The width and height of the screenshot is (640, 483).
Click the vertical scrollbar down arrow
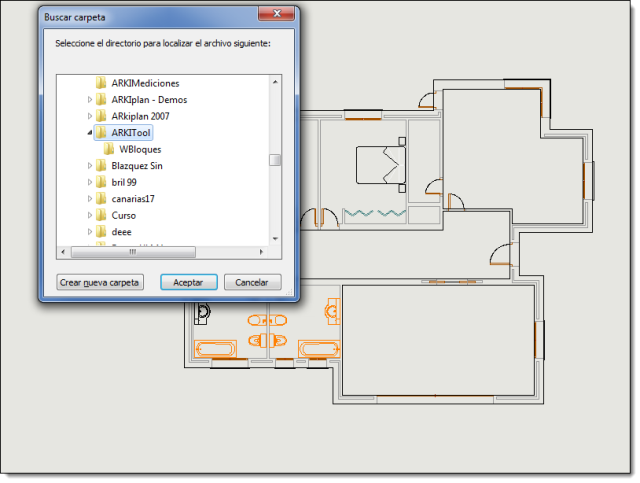[275, 239]
